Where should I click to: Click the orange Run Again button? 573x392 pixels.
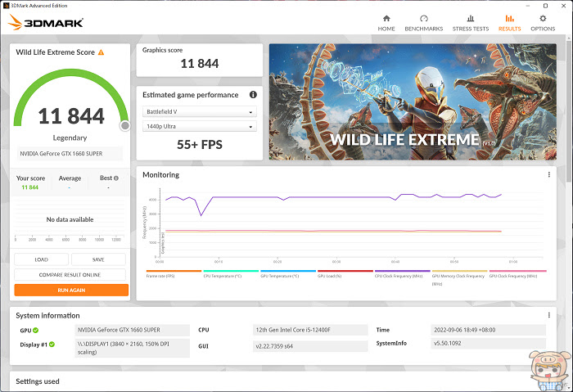[x=71, y=290]
